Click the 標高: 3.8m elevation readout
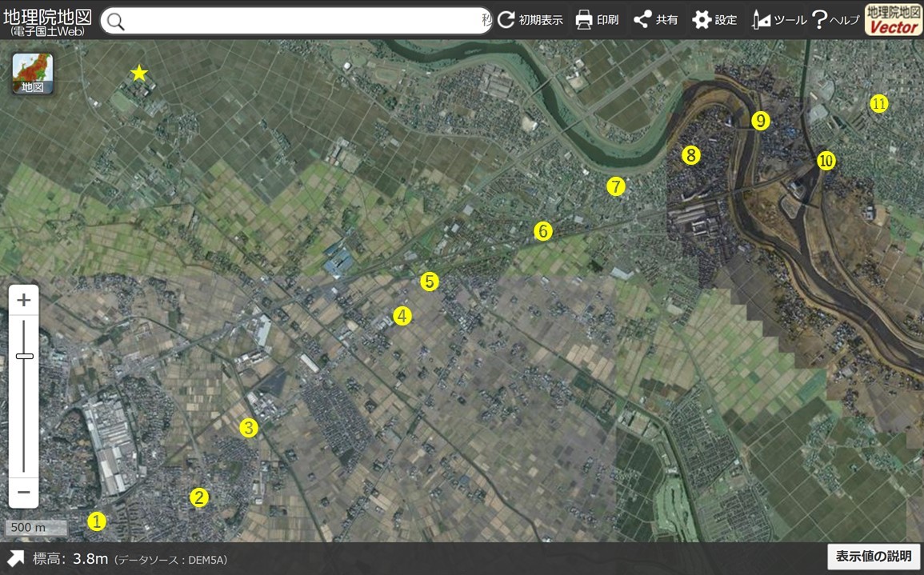The width and height of the screenshot is (924, 575). coord(70,558)
